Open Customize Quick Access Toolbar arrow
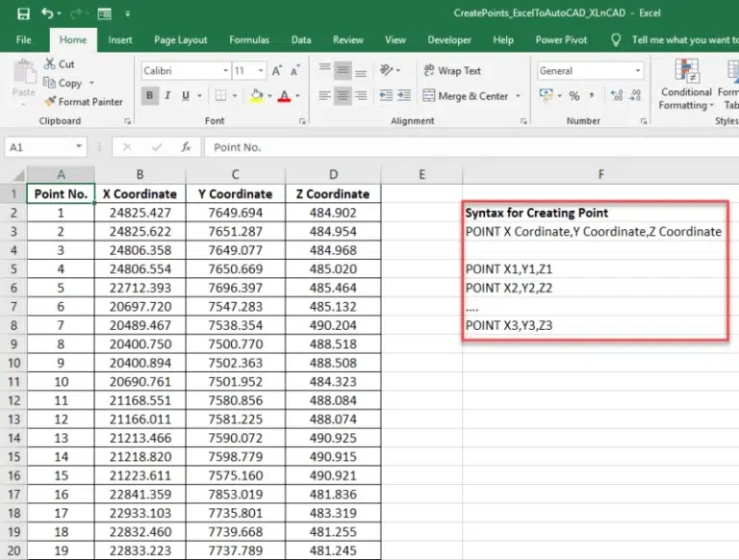 128,14
